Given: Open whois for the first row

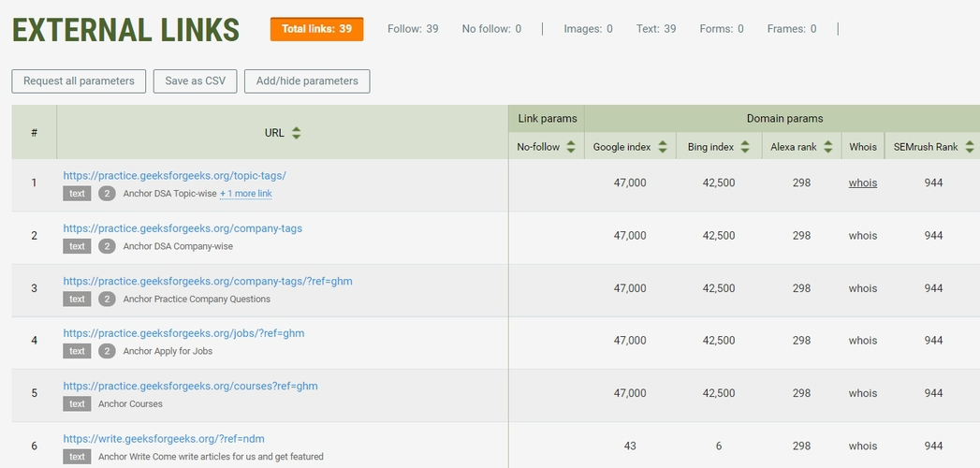Looking at the screenshot, I should [862, 183].
